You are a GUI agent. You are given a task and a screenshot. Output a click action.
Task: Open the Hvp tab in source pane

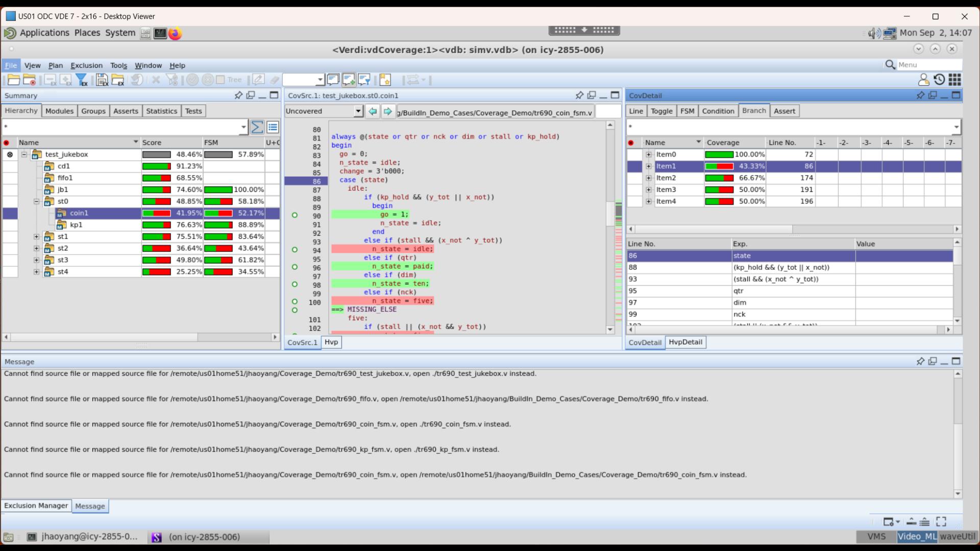tap(331, 342)
